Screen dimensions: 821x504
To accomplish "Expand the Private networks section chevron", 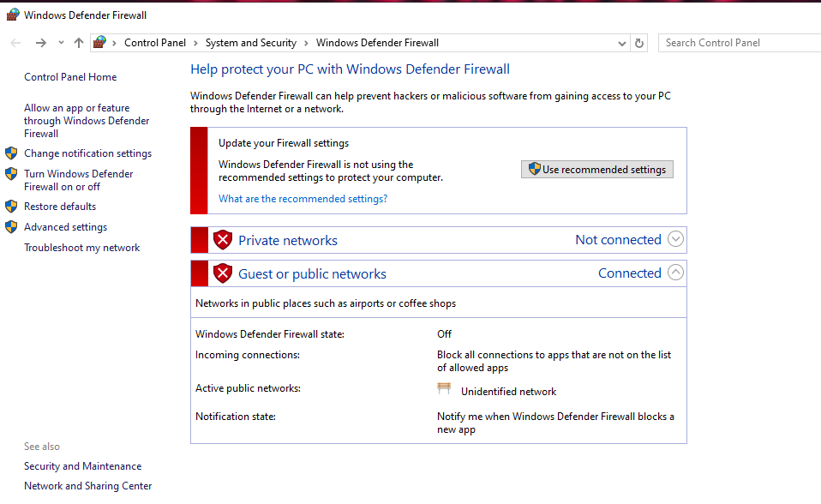I will click(675, 239).
